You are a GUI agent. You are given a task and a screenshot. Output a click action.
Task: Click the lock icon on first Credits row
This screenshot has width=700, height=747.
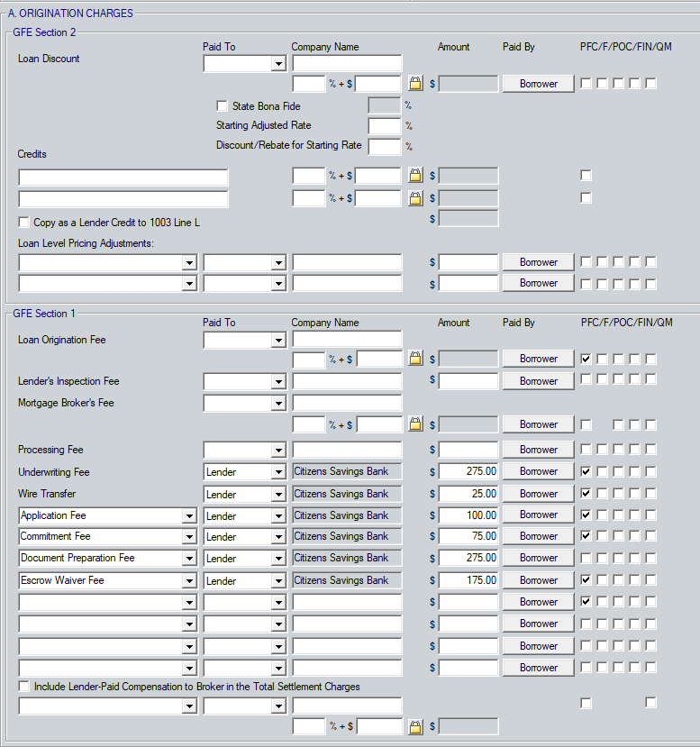(x=415, y=176)
